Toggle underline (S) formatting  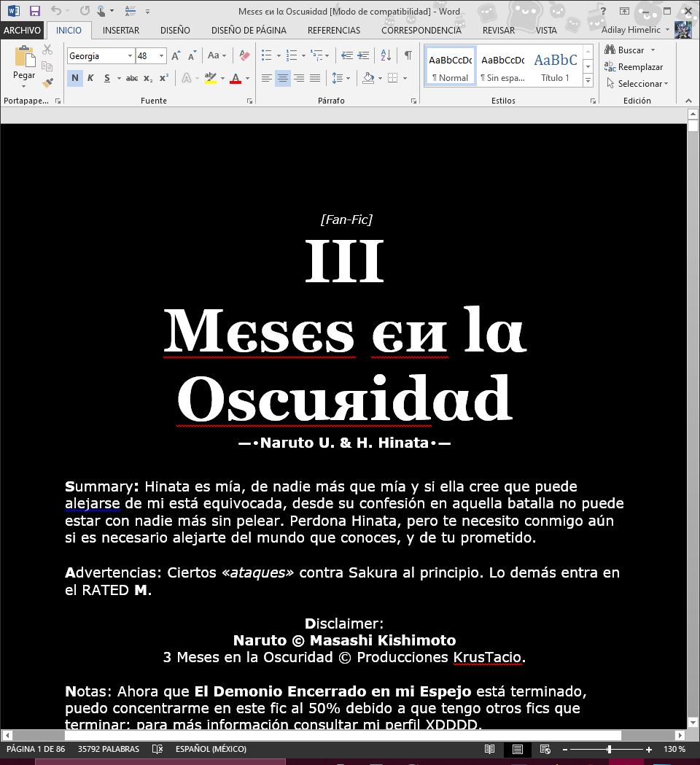107,78
